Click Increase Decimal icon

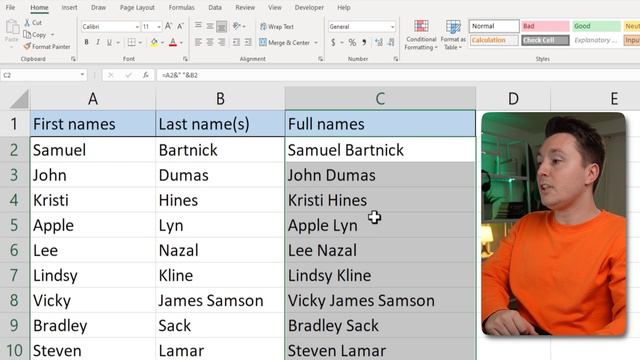tap(378, 42)
